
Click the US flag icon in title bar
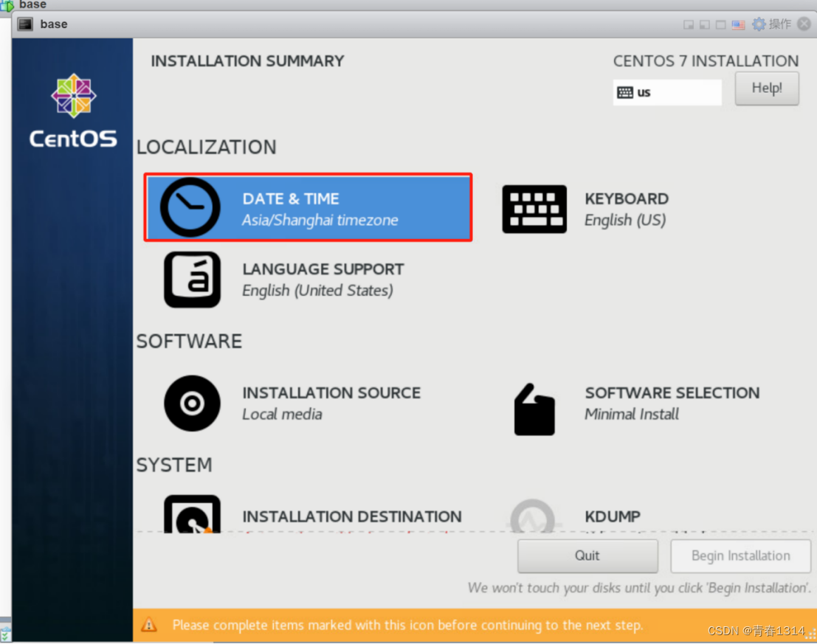pyautogui.click(x=738, y=24)
